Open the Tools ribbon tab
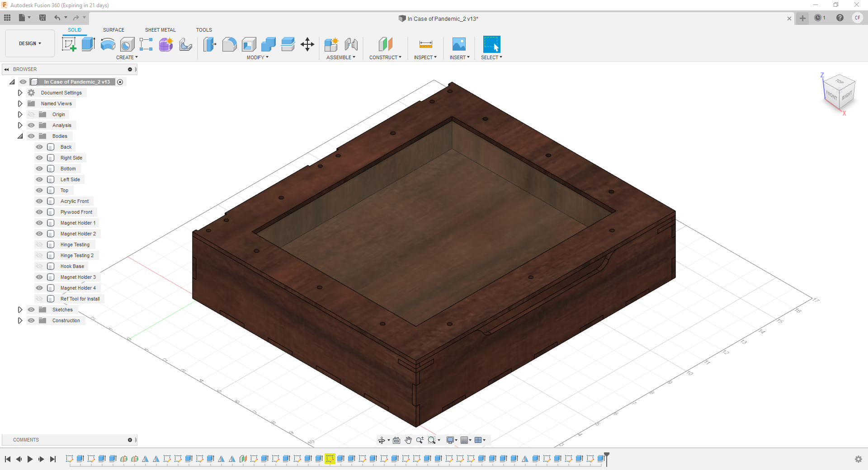 (x=204, y=30)
